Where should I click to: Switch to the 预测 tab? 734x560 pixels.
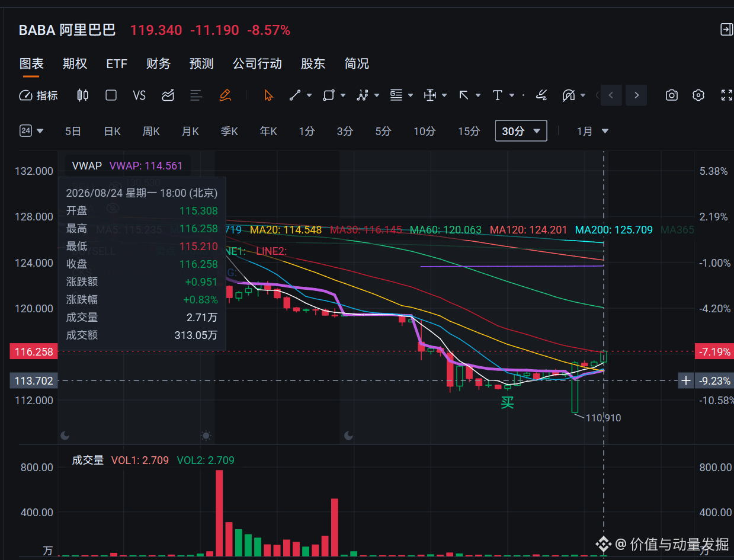pyautogui.click(x=201, y=63)
